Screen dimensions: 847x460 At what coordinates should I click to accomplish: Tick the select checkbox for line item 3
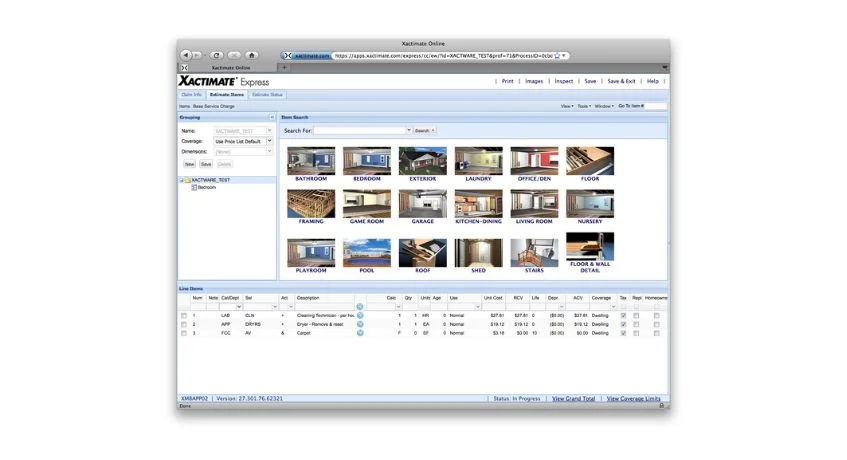[x=184, y=333]
